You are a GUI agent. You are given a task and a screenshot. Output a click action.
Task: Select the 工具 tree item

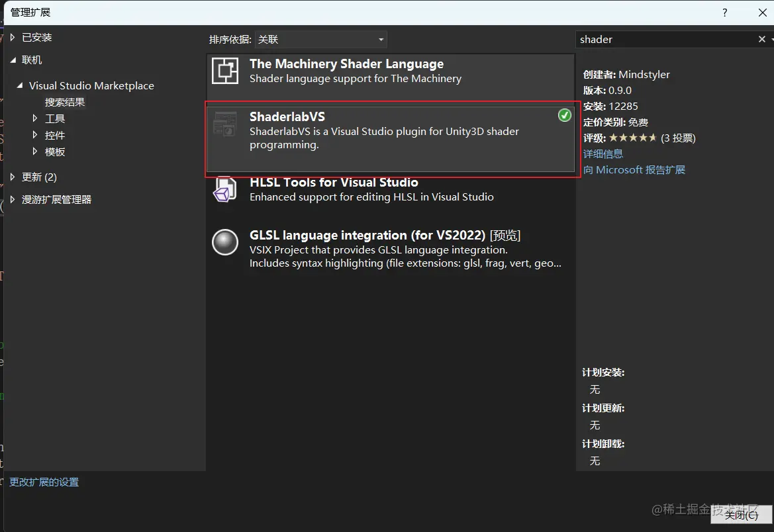pos(55,118)
